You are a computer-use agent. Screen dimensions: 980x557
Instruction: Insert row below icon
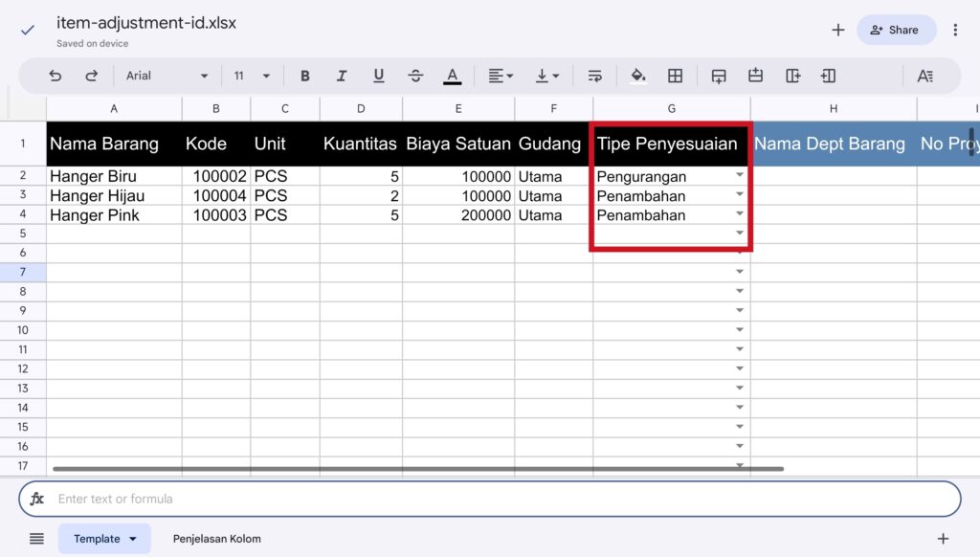click(719, 76)
